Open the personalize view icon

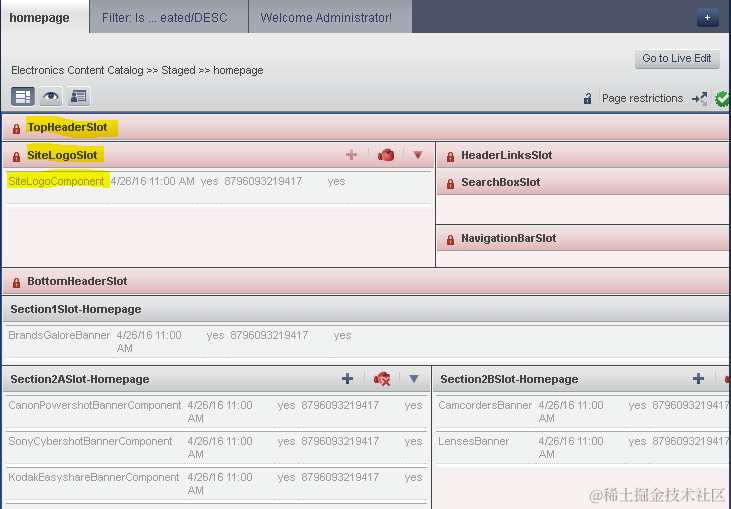79,96
